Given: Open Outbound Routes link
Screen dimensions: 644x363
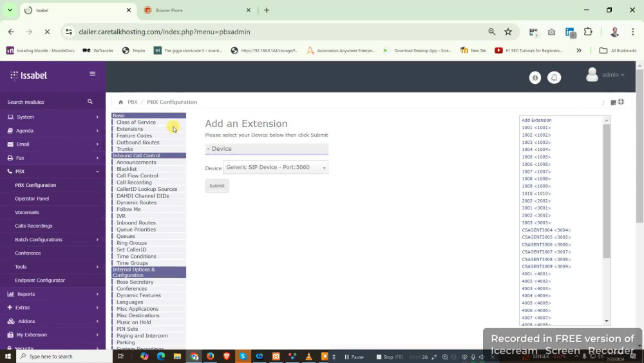Looking at the screenshot, I should coord(138,142).
